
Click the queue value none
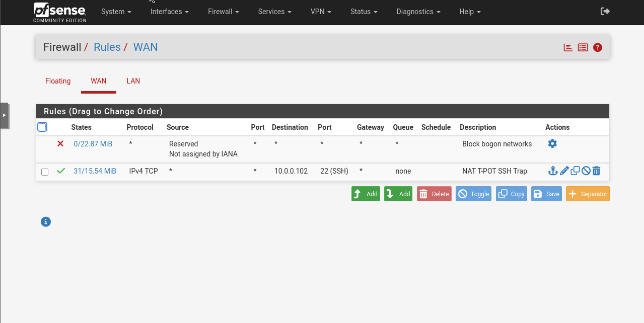403,171
